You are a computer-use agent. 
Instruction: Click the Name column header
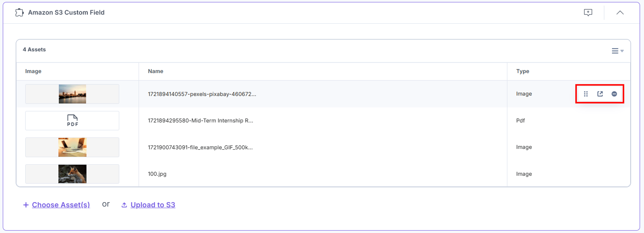click(155, 71)
